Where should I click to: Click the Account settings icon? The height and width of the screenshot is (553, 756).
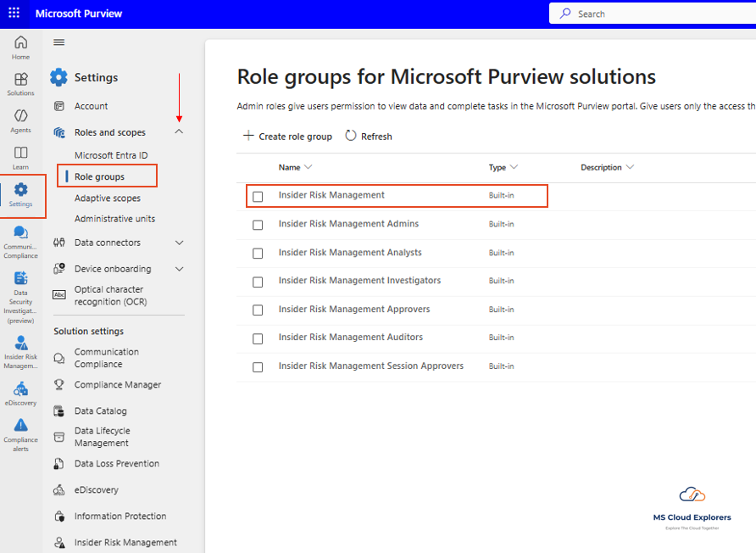click(58, 106)
